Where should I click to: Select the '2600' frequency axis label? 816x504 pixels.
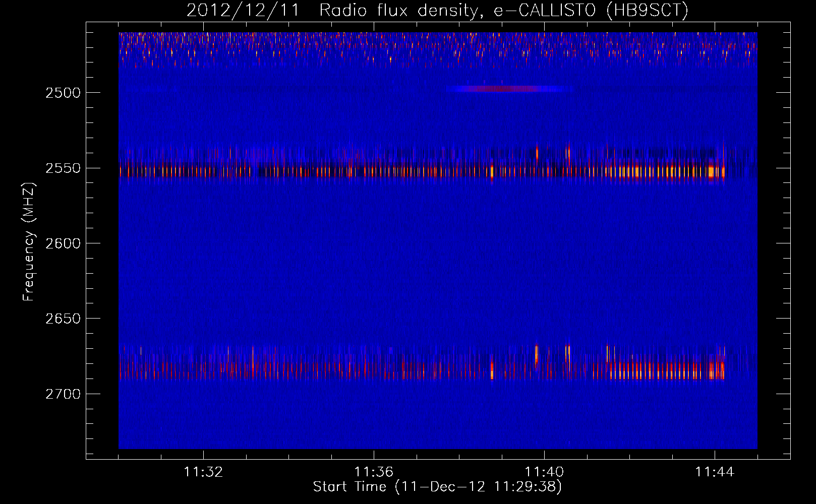tap(63, 243)
